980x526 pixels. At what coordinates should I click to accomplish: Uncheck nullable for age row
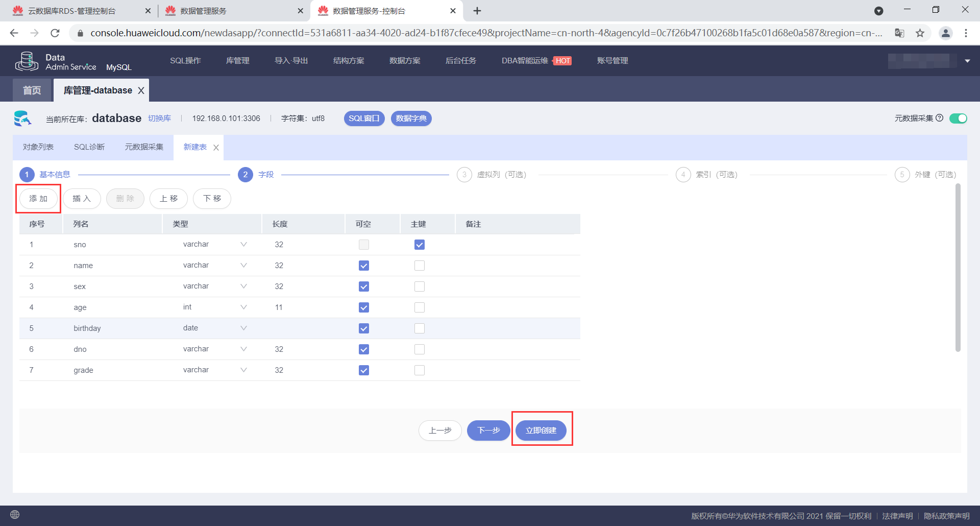(364, 307)
